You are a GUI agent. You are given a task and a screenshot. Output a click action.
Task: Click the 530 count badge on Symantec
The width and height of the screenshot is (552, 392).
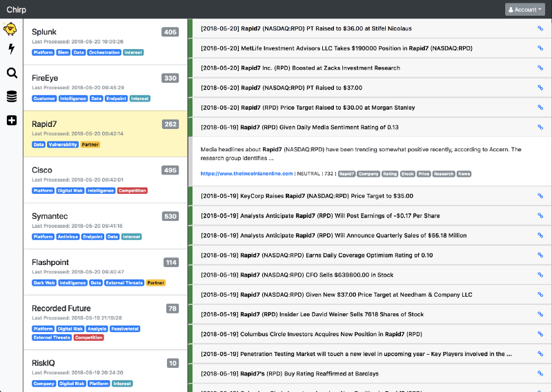coord(170,216)
